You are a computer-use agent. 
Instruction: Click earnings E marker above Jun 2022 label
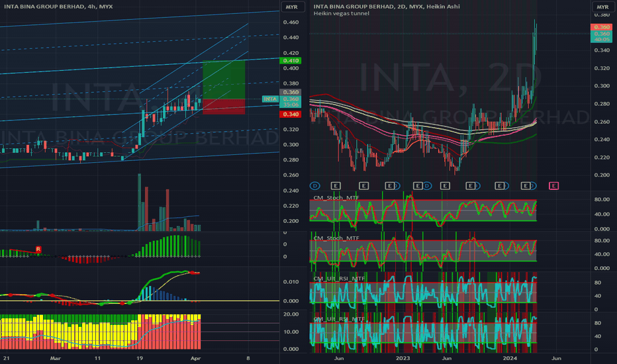point(336,186)
